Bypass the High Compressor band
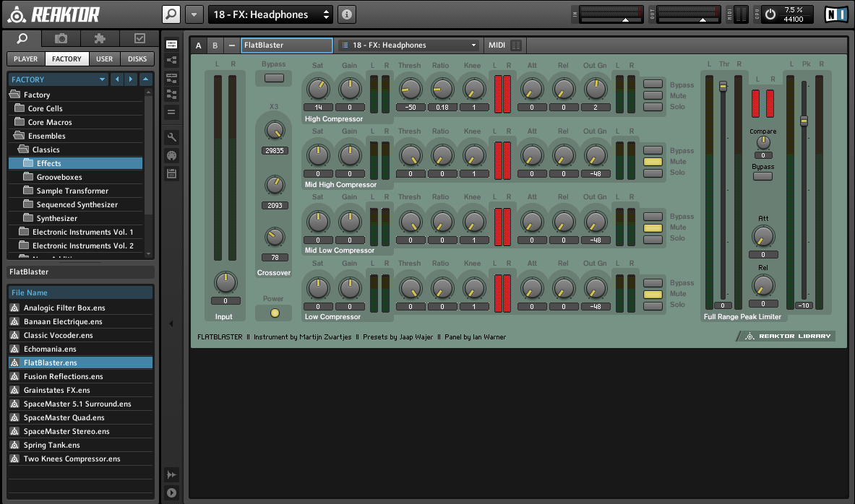 653,84
